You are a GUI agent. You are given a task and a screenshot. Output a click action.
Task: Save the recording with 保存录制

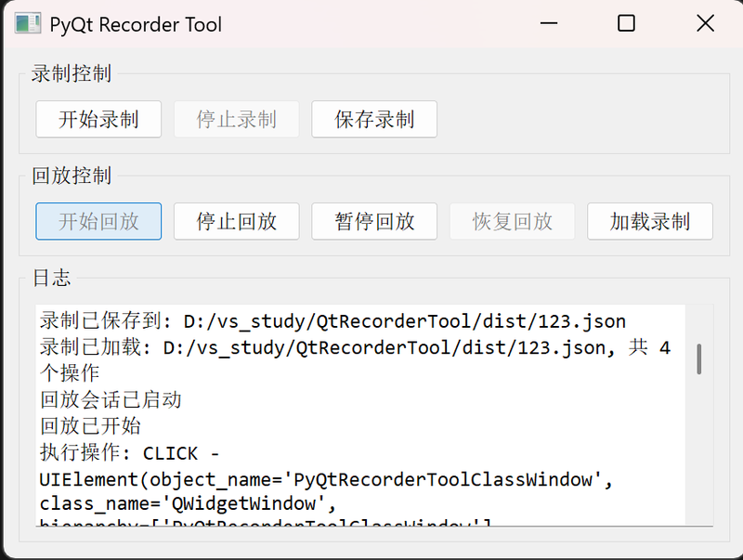[373, 120]
